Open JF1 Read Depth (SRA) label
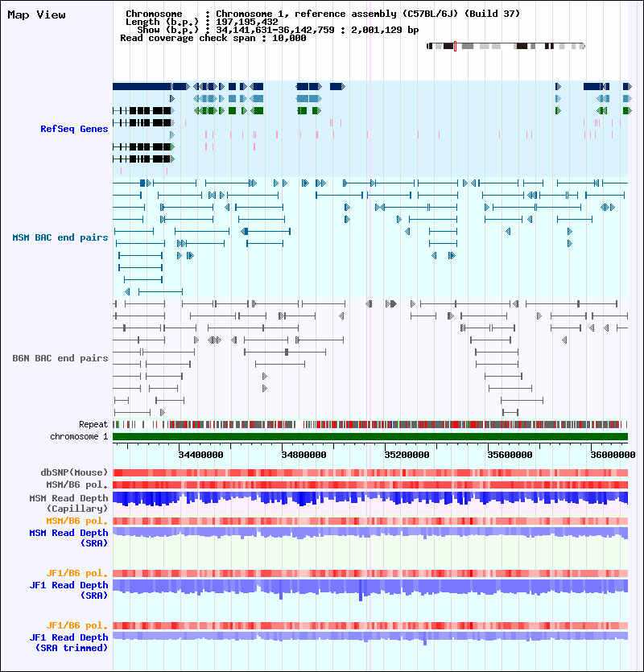Image resolution: width=644 pixels, height=672 pixels. [x=68, y=590]
